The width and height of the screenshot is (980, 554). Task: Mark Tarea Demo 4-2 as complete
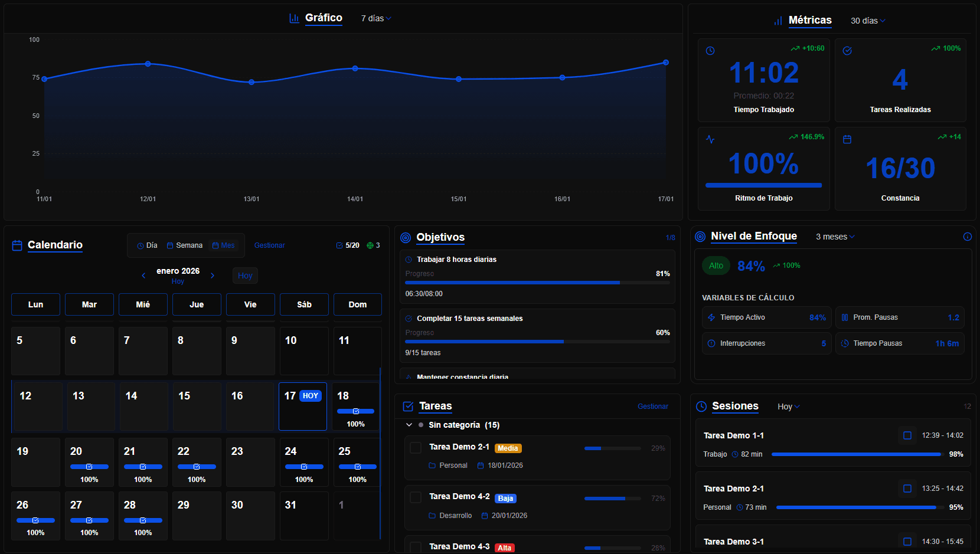tap(416, 497)
